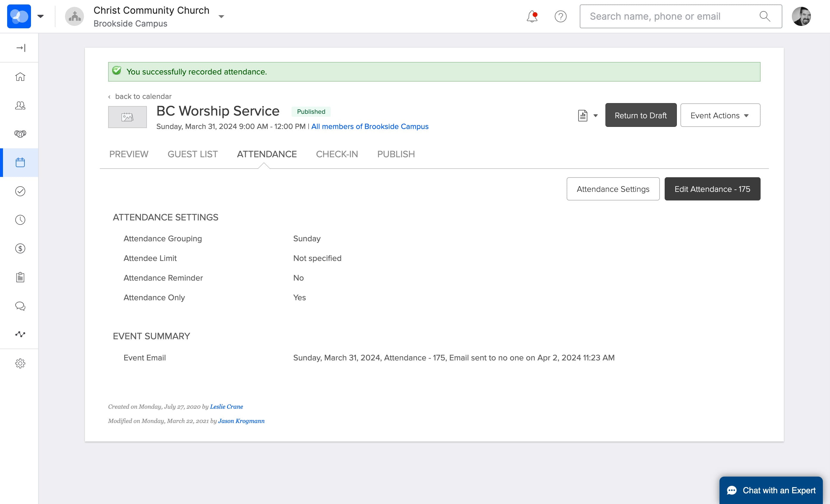Image resolution: width=830 pixels, height=504 pixels.
Task: Open the Calendar sidebar icon
Action: (x=20, y=163)
